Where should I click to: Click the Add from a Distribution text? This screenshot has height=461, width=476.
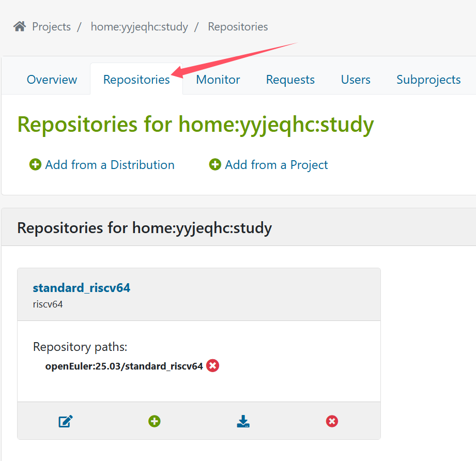110,165
